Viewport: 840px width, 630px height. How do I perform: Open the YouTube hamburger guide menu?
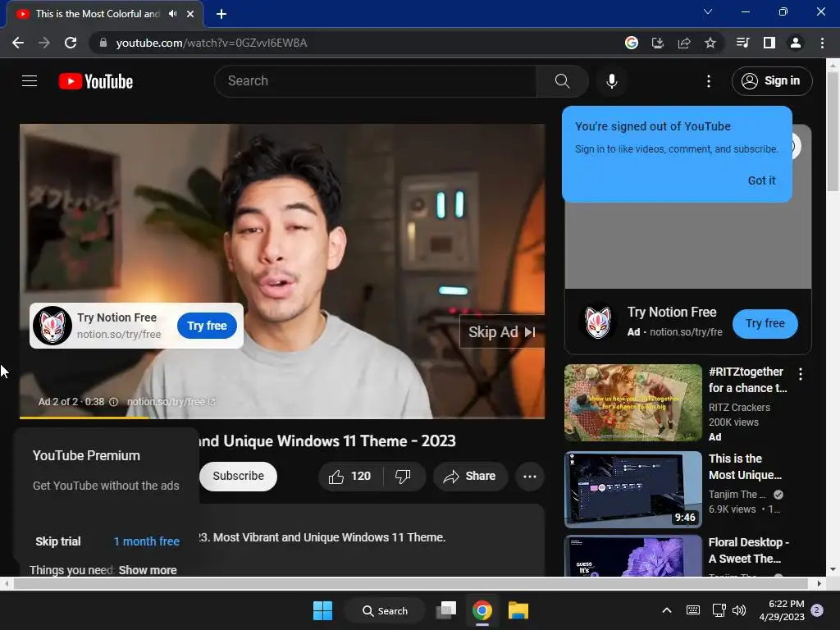(x=30, y=81)
